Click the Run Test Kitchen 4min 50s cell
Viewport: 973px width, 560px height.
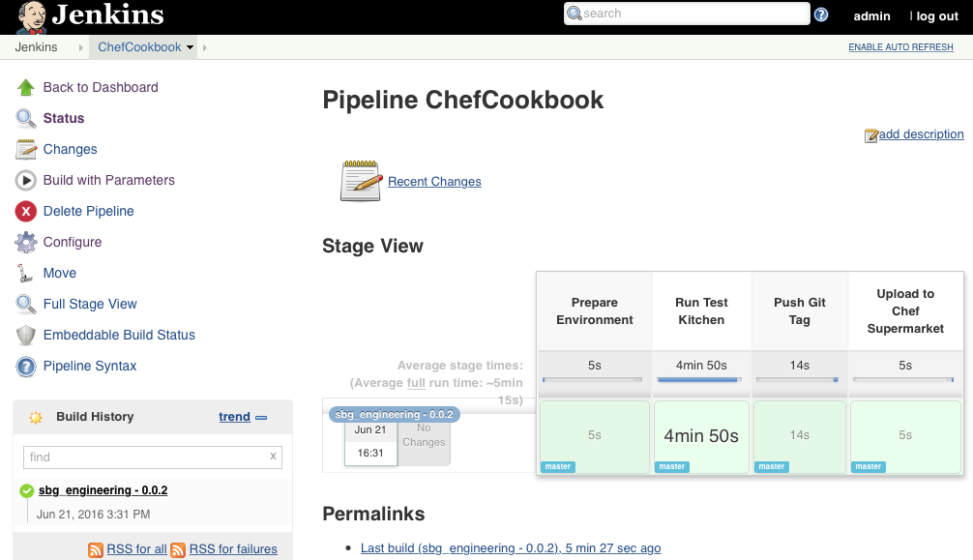coord(701,437)
